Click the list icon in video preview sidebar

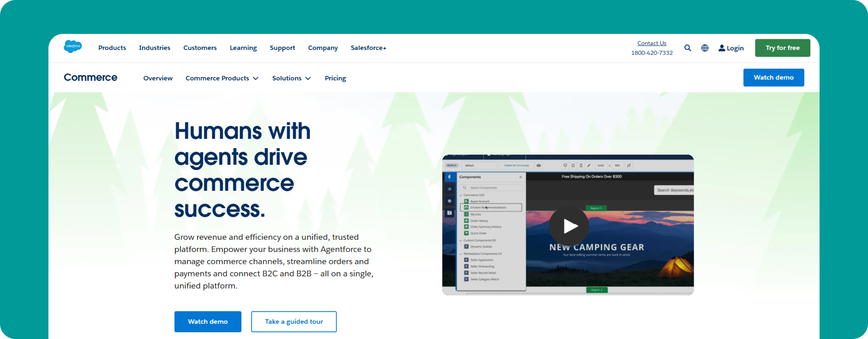click(x=449, y=189)
